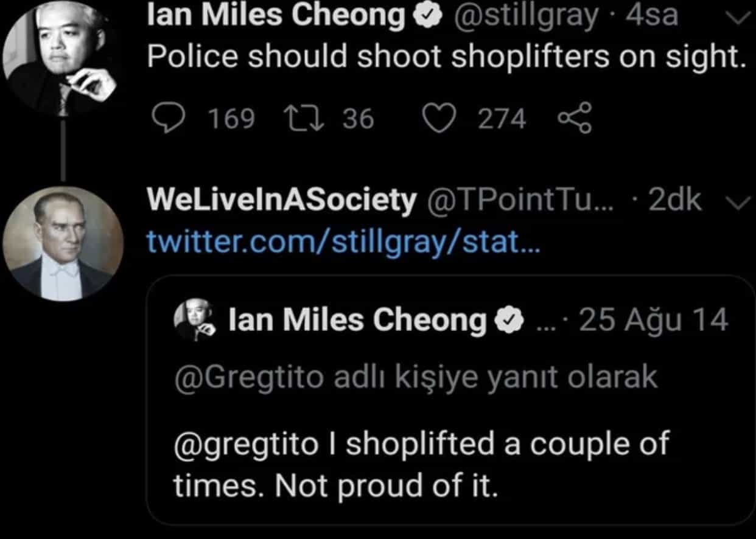Click the "Police should shoot shoplifters" tweet text
This screenshot has width=756, height=539.
tap(446, 57)
